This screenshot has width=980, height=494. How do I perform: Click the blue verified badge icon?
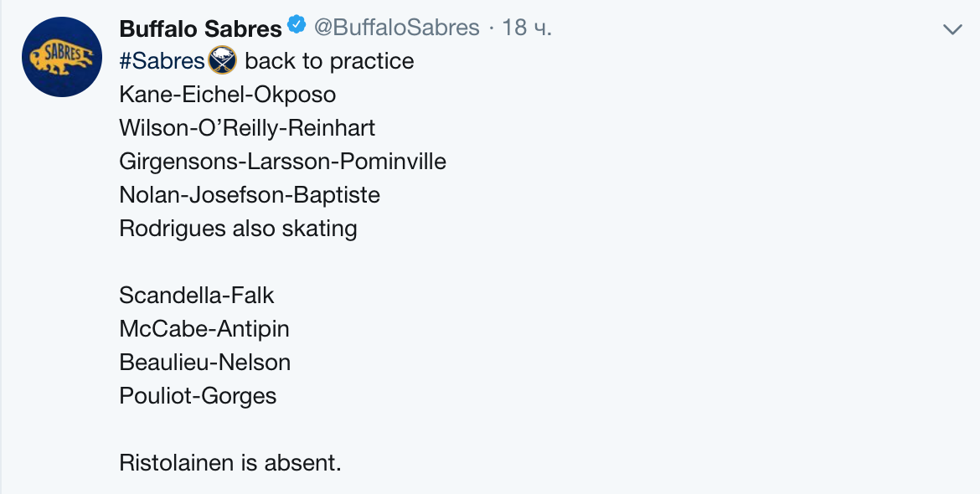pos(297,26)
